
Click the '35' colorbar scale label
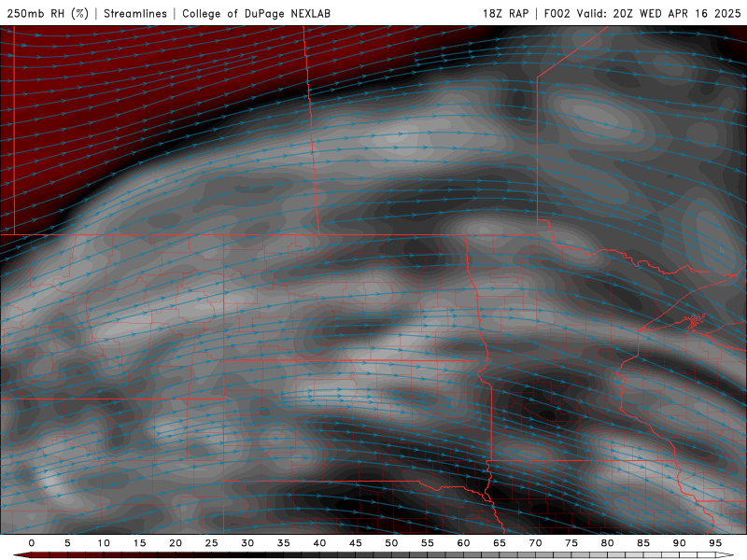click(x=284, y=543)
